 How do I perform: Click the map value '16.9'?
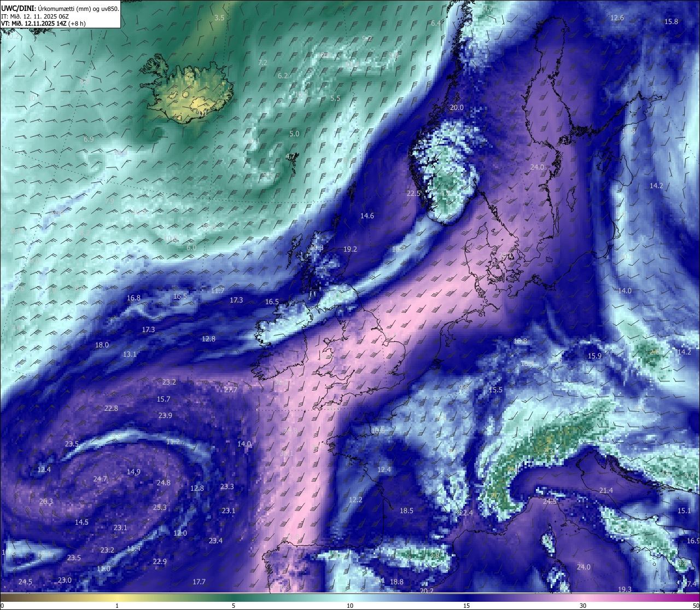(x=693, y=541)
